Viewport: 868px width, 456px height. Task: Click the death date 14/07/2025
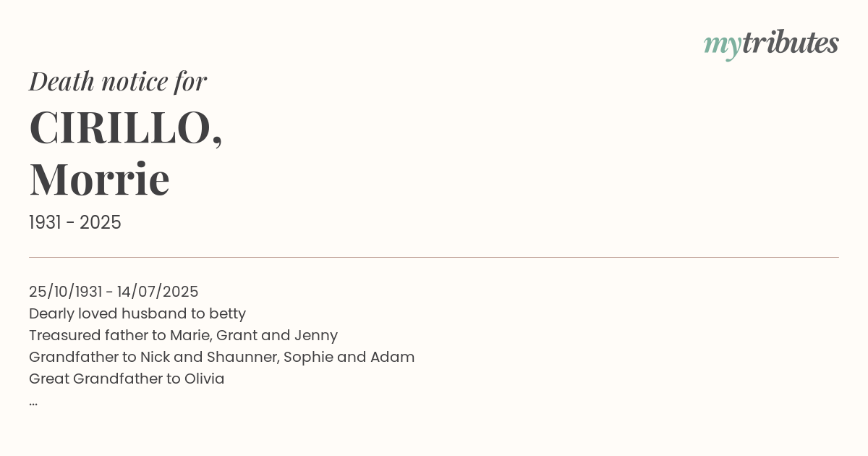158,292
